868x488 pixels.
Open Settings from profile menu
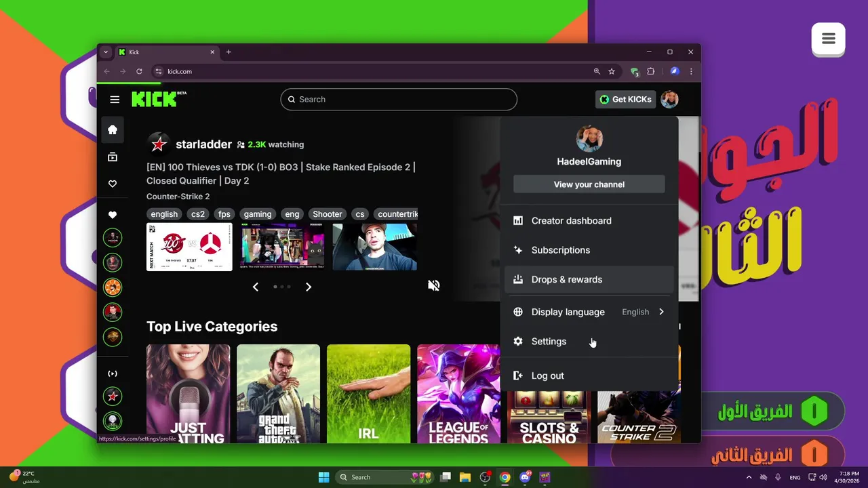[x=589, y=342]
